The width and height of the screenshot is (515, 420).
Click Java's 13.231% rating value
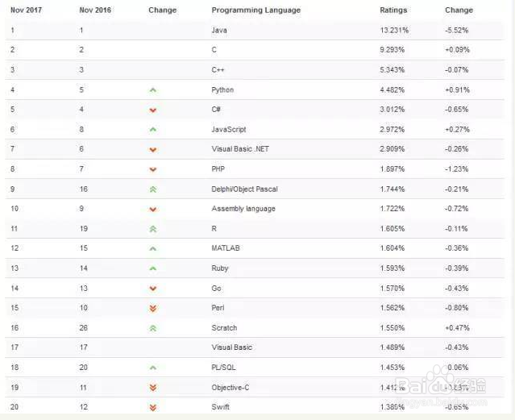(x=394, y=30)
